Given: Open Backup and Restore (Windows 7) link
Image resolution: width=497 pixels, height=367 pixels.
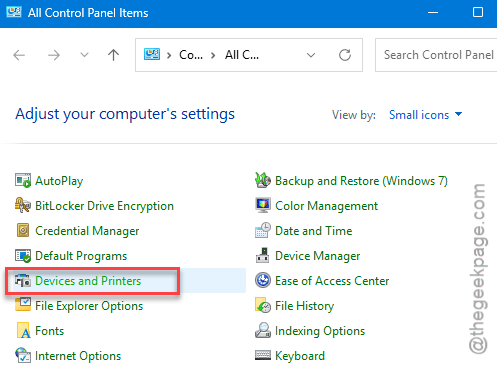Looking at the screenshot, I should pos(361,181).
